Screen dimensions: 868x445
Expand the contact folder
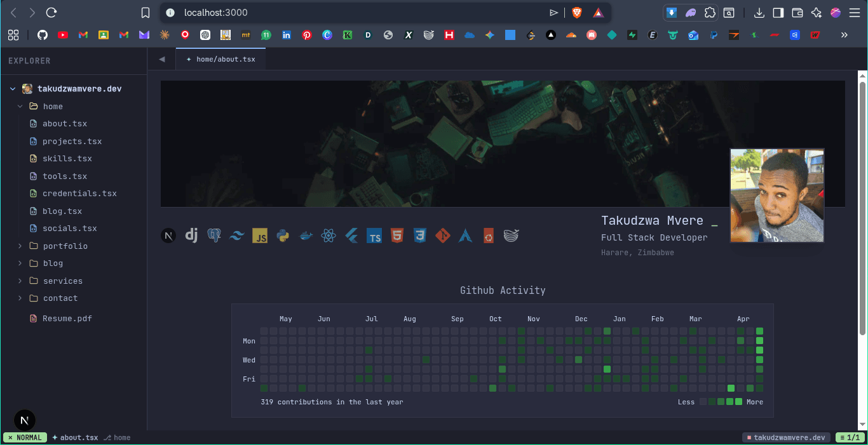pyautogui.click(x=20, y=298)
